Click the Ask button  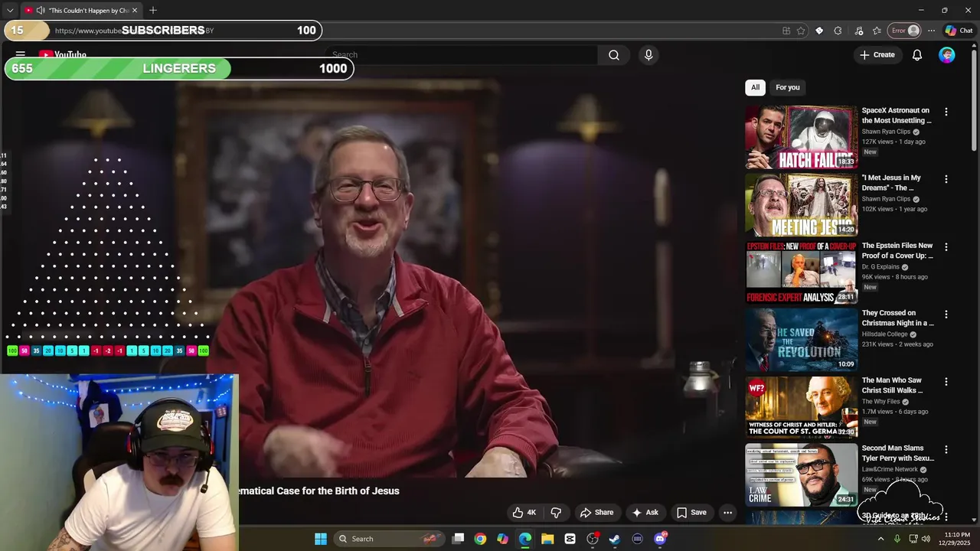tap(645, 513)
